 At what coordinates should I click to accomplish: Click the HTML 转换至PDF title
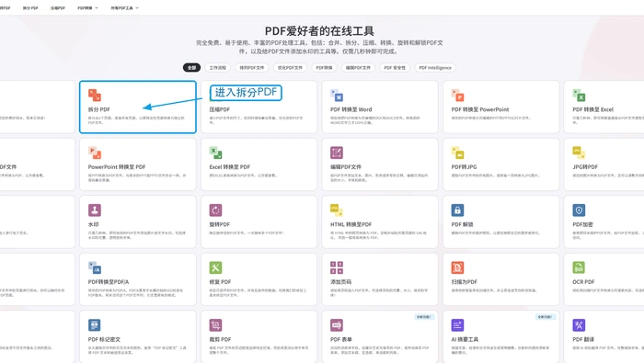tap(351, 224)
